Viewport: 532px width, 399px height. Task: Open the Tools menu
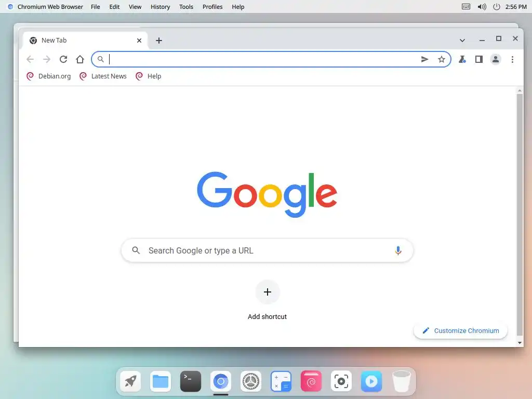click(186, 7)
